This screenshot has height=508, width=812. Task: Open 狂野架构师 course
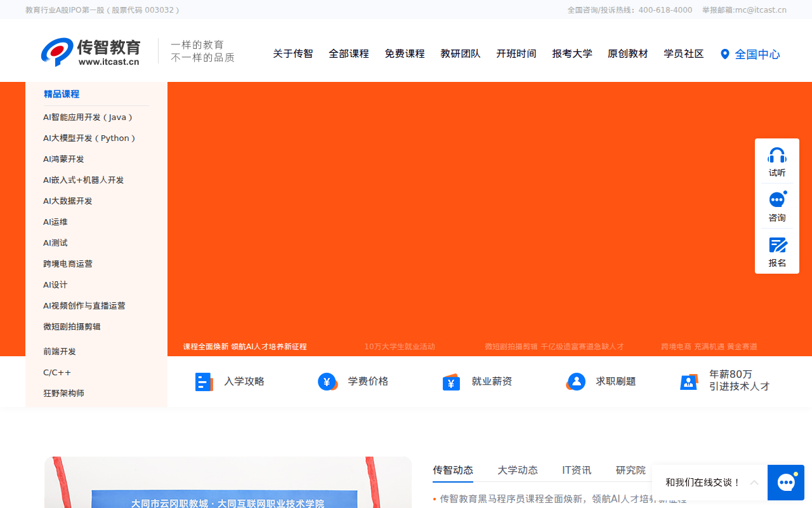click(x=63, y=394)
